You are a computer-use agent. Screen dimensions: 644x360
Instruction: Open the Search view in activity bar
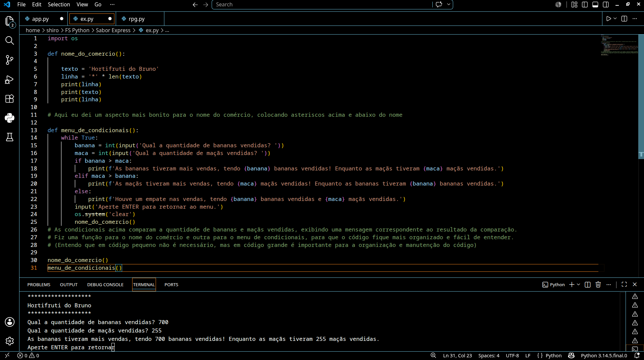click(9, 41)
